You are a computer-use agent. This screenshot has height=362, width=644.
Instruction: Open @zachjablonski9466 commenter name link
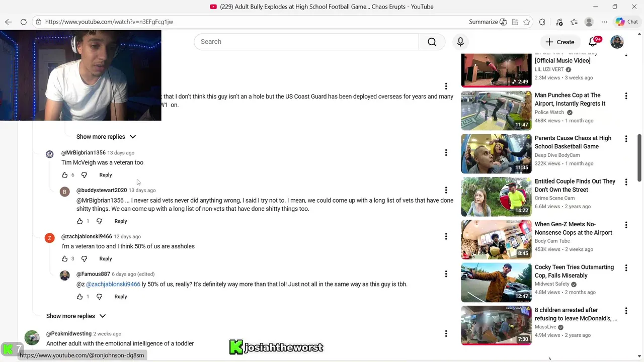[87, 237]
